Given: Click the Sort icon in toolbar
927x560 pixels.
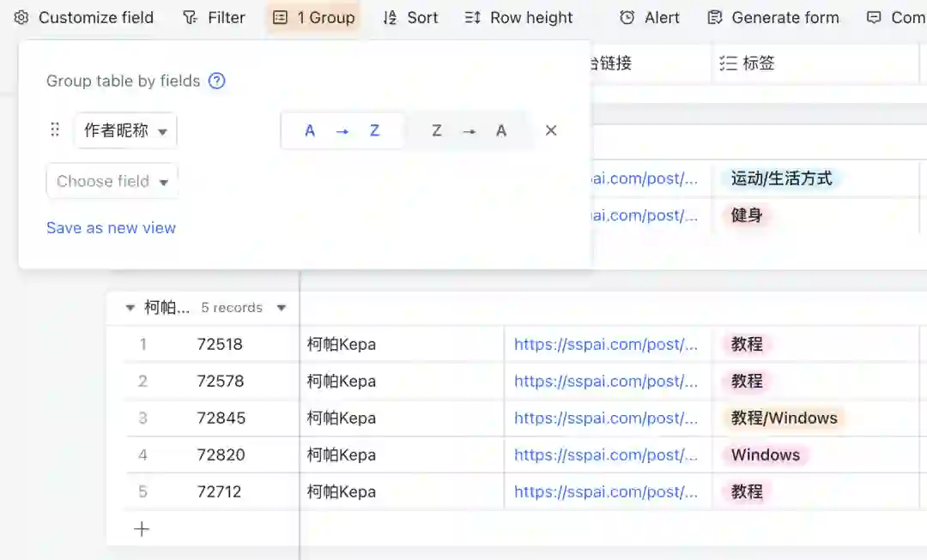Looking at the screenshot, I should (390, 17).
